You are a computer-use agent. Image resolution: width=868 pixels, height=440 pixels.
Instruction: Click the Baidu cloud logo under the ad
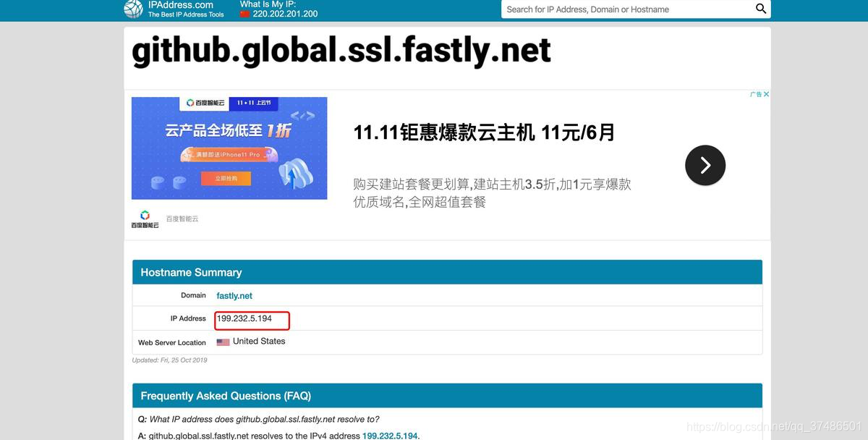[145, 219]
